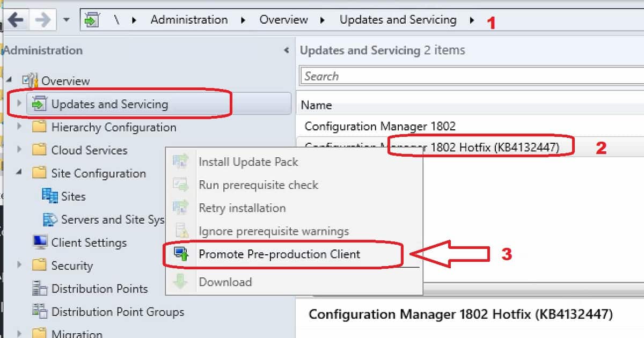Image resolution: width=644 pixels, height=338 pixels.
Task: Collapse the Site Configuration folder
Action: point(20,173)
